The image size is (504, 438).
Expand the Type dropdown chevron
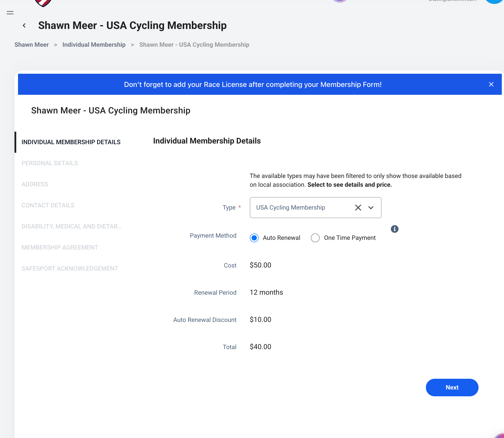coord(371,208)
